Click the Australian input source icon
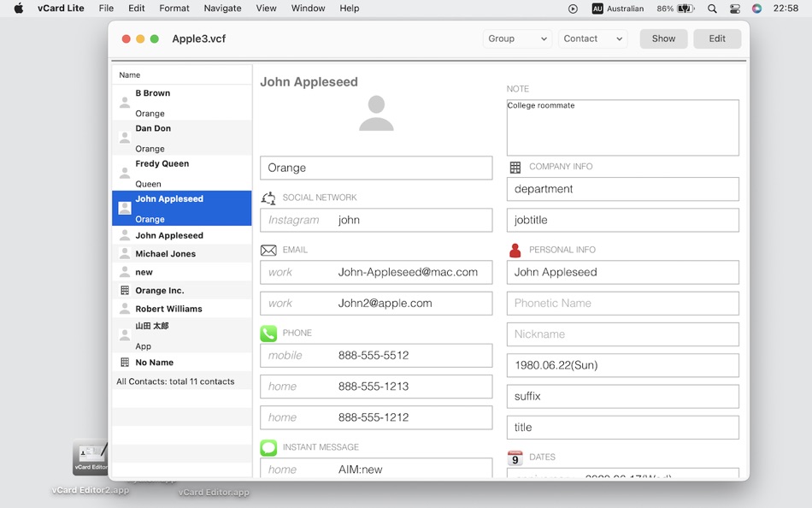 coord(597,9)
